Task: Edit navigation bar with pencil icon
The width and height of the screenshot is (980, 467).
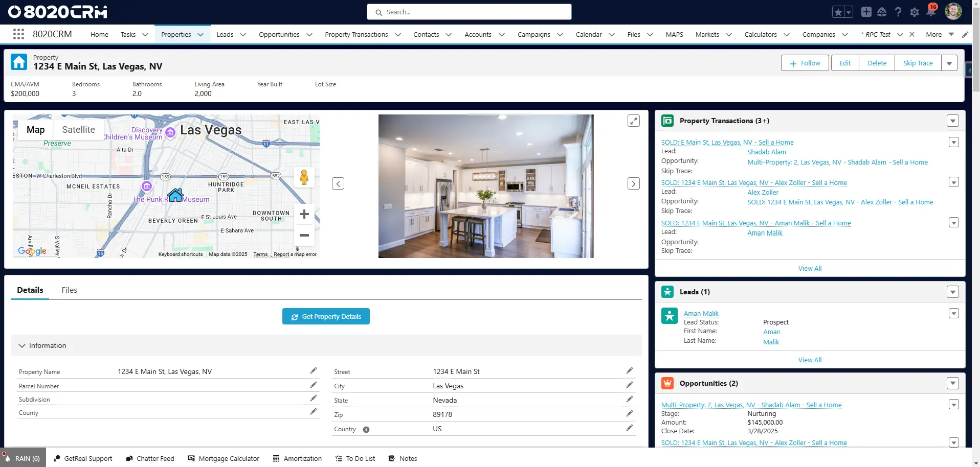Action: 965,35
